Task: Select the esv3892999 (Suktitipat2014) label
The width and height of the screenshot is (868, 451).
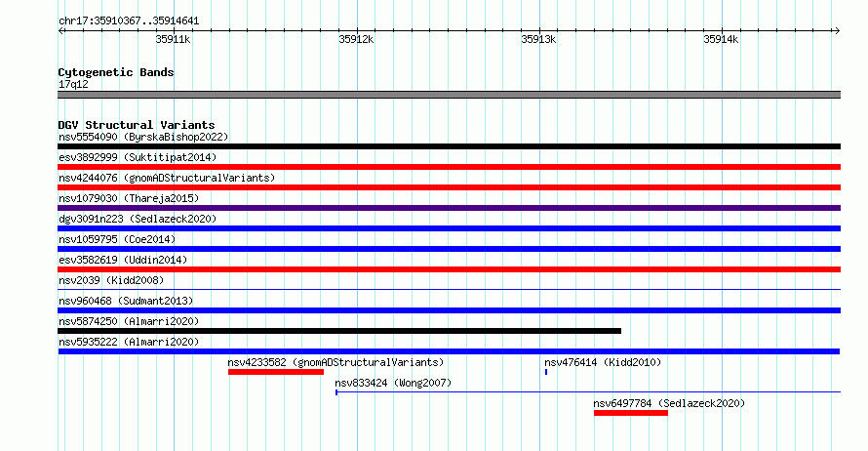Action: [138, 157]
